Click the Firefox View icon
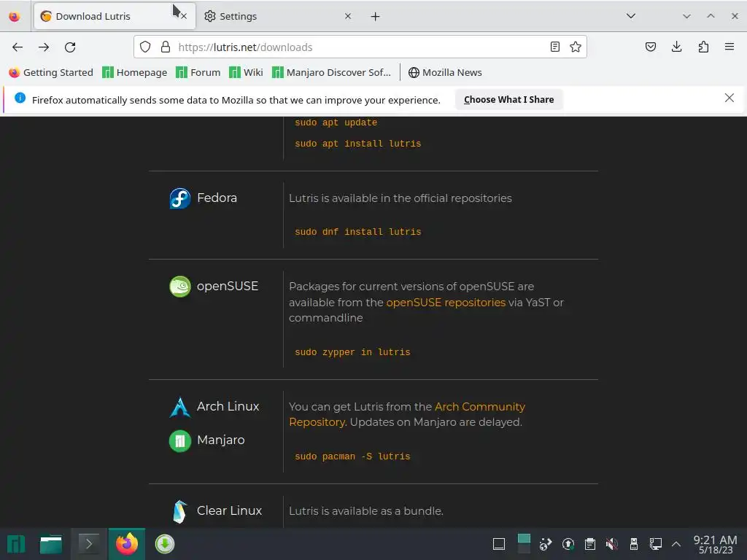The height and width of the screenshot is (560, 747). click(x=15, y=17)
